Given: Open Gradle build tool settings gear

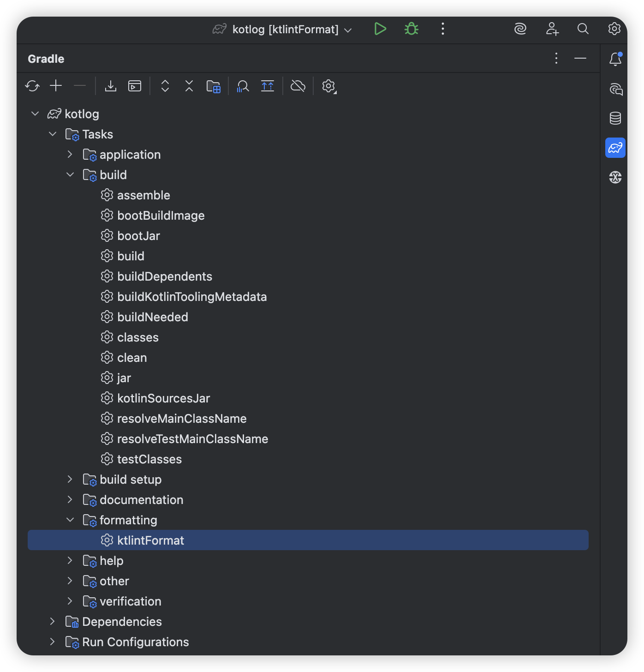Looking at the screenshot, I should coord(329,86).
